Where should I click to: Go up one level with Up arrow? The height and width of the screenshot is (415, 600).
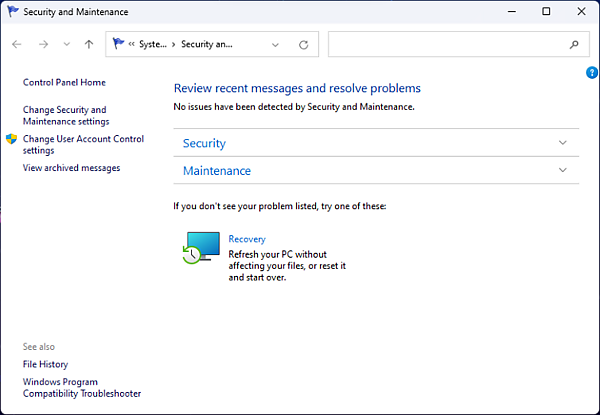tap(89, 45)
